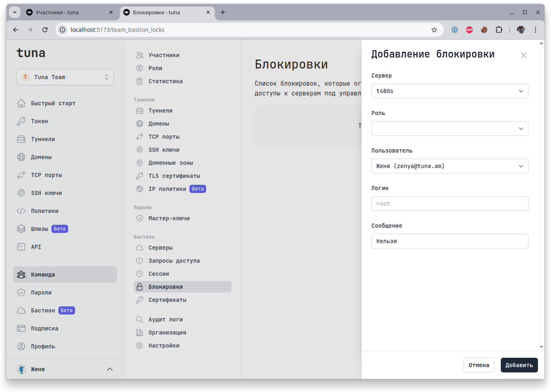Screen dimensions: 551x392
Task: Expand the empty Роль dropdown
Action: pyautogui.click(x=449, y=128)
